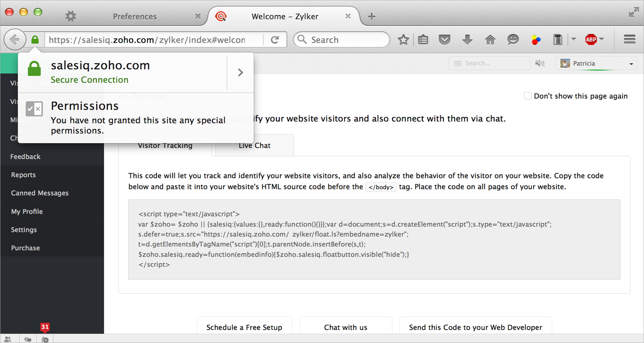The image size is (644, 343).
Task: Go to browser Home page
Action: [490, 40]
